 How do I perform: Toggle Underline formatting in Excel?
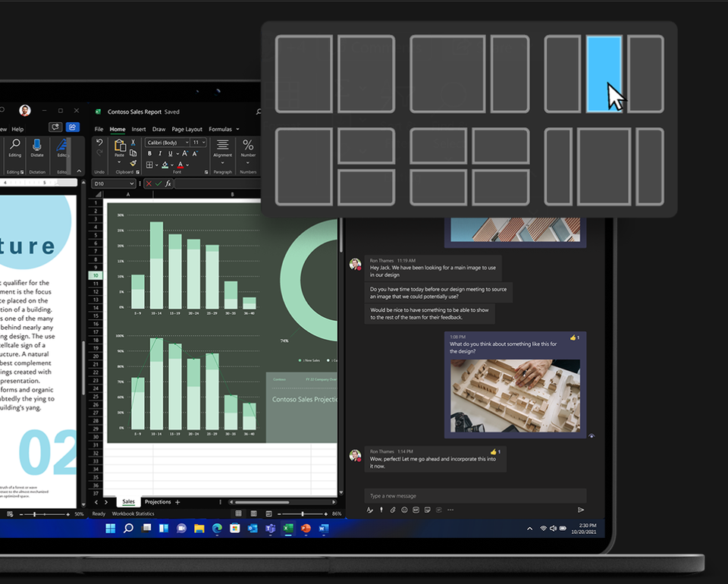tap(171, 154)
